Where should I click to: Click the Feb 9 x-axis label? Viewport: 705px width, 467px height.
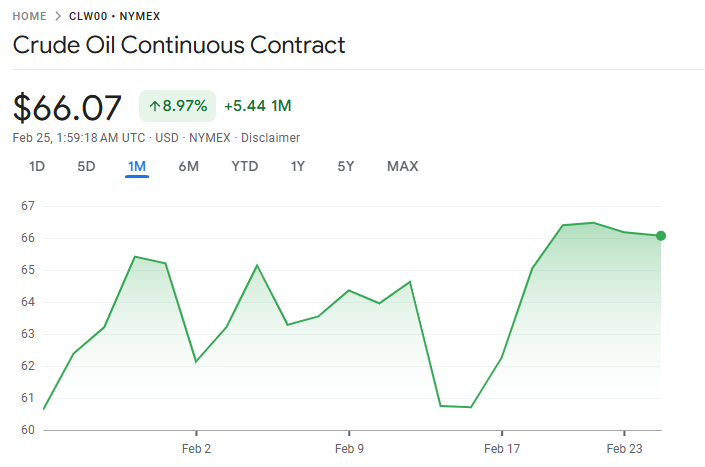pos(349,448)
